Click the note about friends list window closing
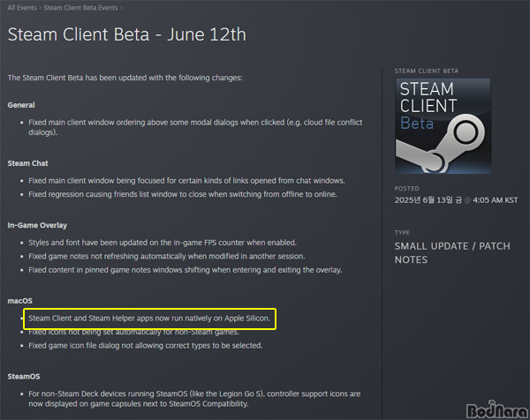Screen dimensions: 530x420 pyautogui.click(x=183, y=194)
